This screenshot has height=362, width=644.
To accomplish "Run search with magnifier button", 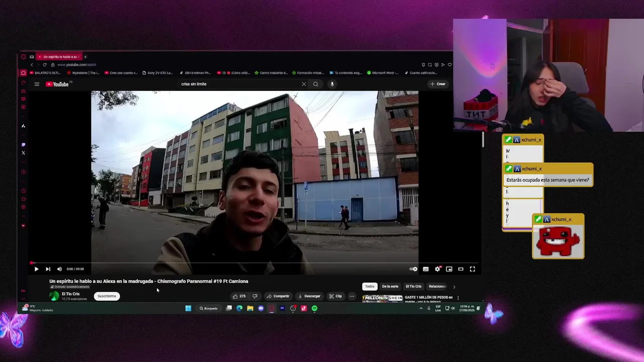I will point(315,84).
